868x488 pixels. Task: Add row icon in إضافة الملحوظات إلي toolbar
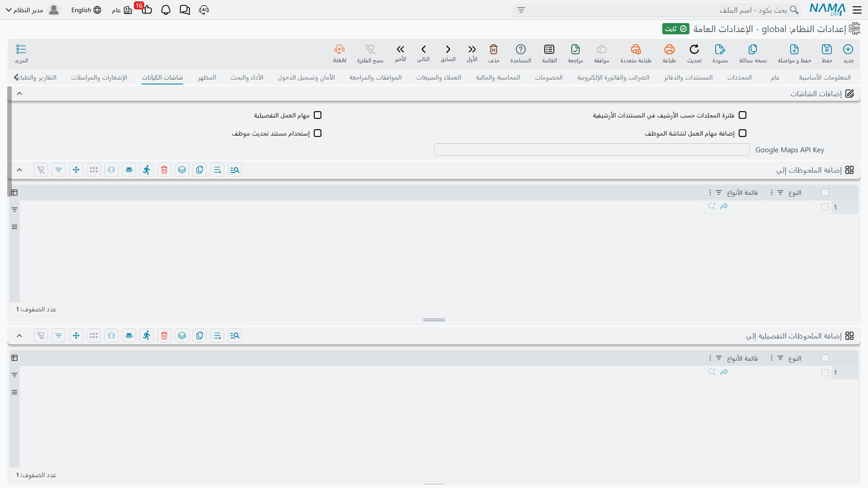tap(217, 170)
